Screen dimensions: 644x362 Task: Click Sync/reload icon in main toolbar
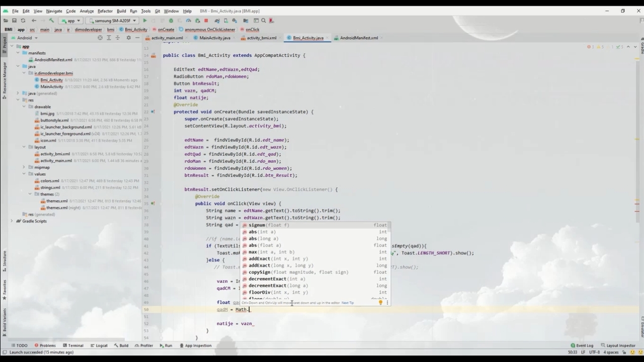tap(23, 21)
